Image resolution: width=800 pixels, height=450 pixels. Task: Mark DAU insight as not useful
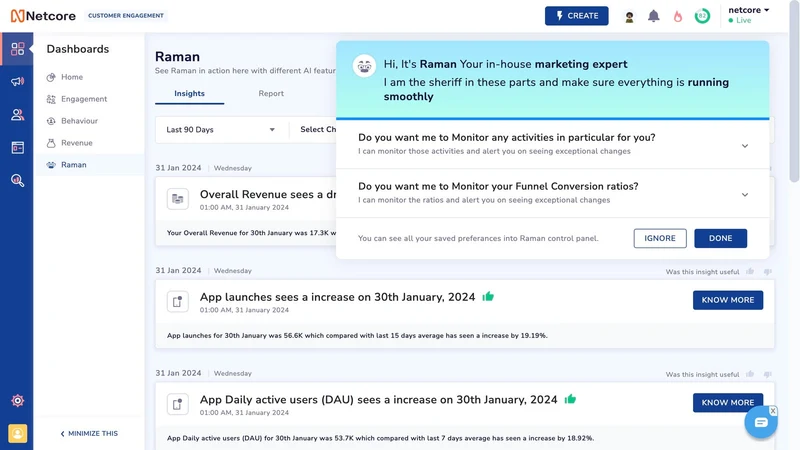tap(767, 374)
